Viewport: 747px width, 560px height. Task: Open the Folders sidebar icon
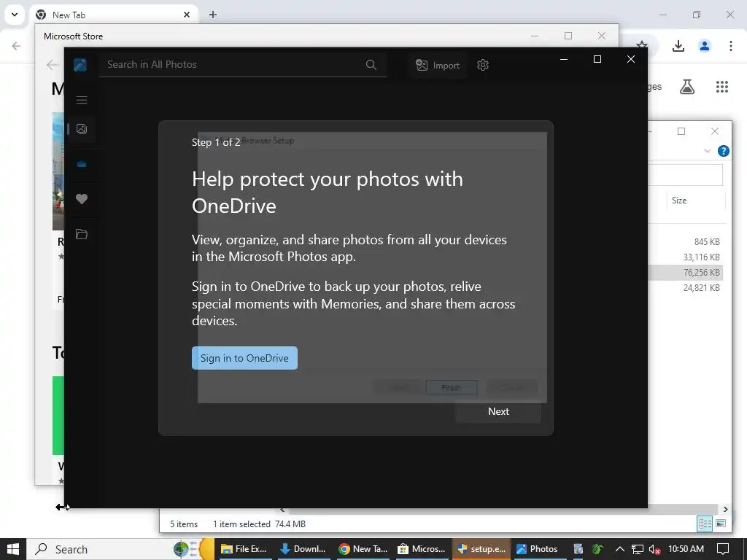coord(82,234)
